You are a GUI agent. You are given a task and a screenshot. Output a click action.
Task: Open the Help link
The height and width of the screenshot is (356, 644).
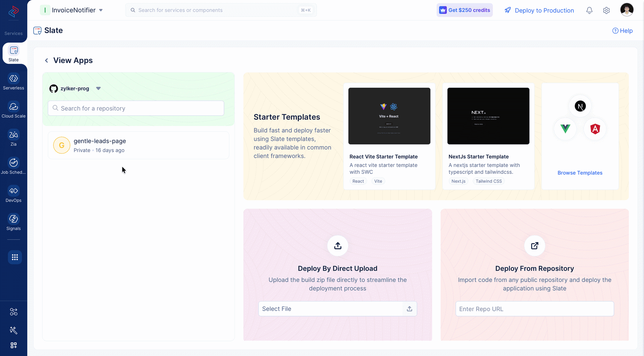(622, 31)
